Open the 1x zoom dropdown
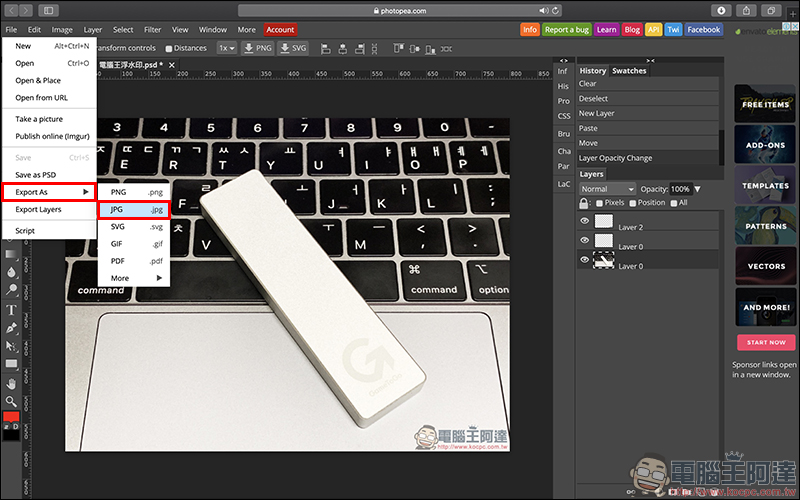This screenshot has height=500, width=800. (227, 48)
